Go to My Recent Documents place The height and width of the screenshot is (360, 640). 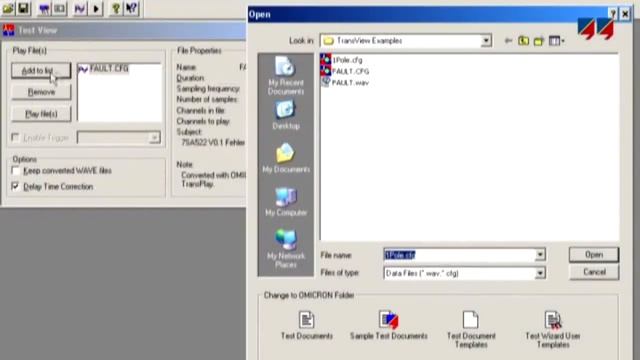click(x=286, y=76)
